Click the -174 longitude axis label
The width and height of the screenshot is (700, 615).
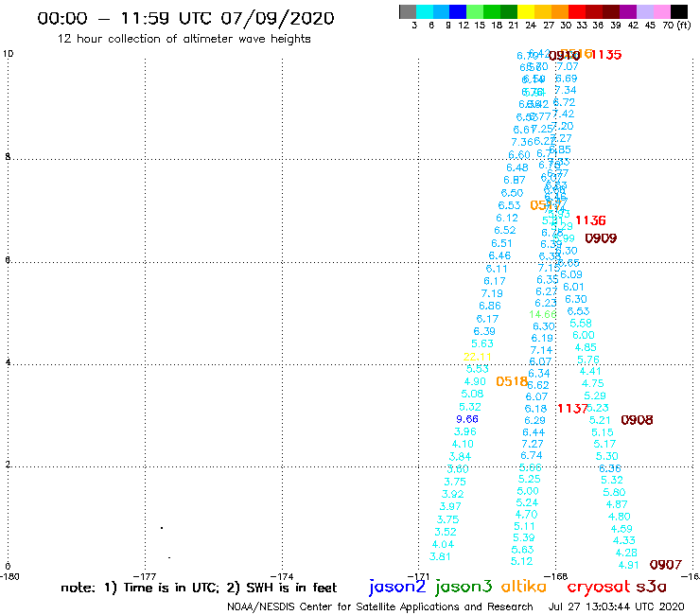[282, 576]
